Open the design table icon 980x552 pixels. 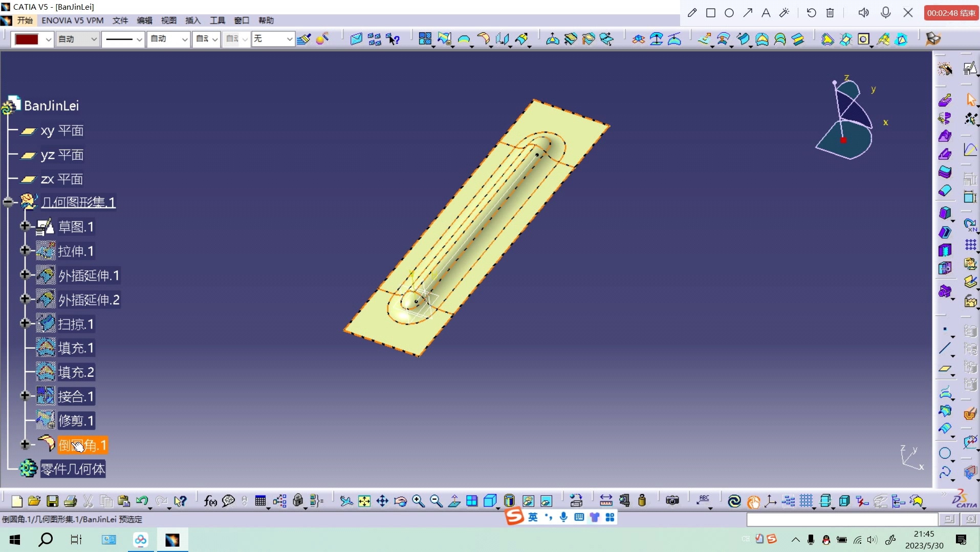pyautogui.click(x=260, y=501)
